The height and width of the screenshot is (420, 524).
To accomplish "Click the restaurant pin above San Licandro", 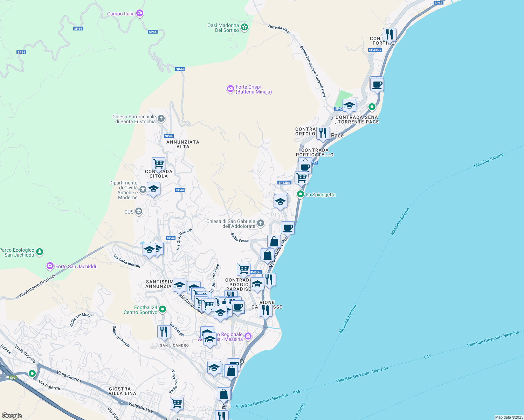I will pos(164,332).
